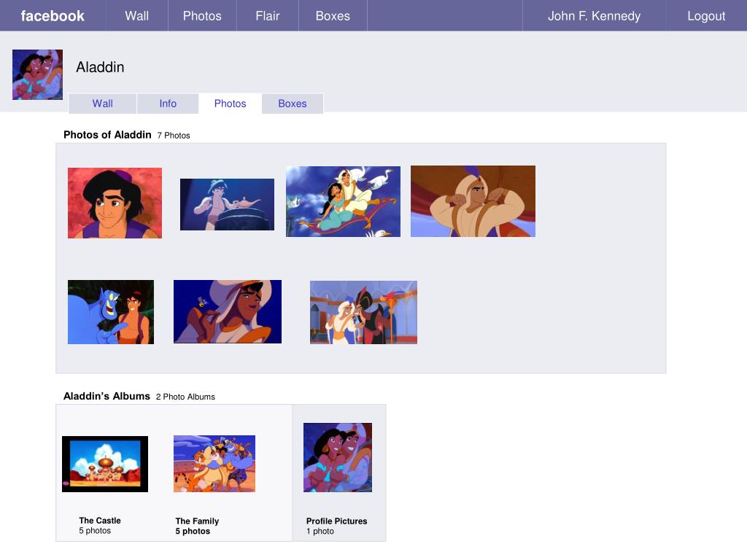Open Photos in the top navigation bar
747x560 pixels.
202,16
